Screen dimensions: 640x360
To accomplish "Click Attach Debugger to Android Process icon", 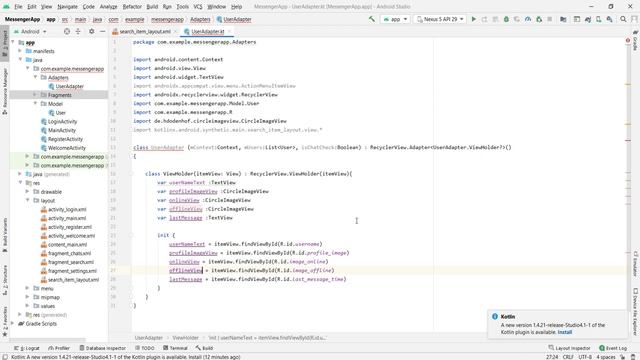I will tap(539, 19).
